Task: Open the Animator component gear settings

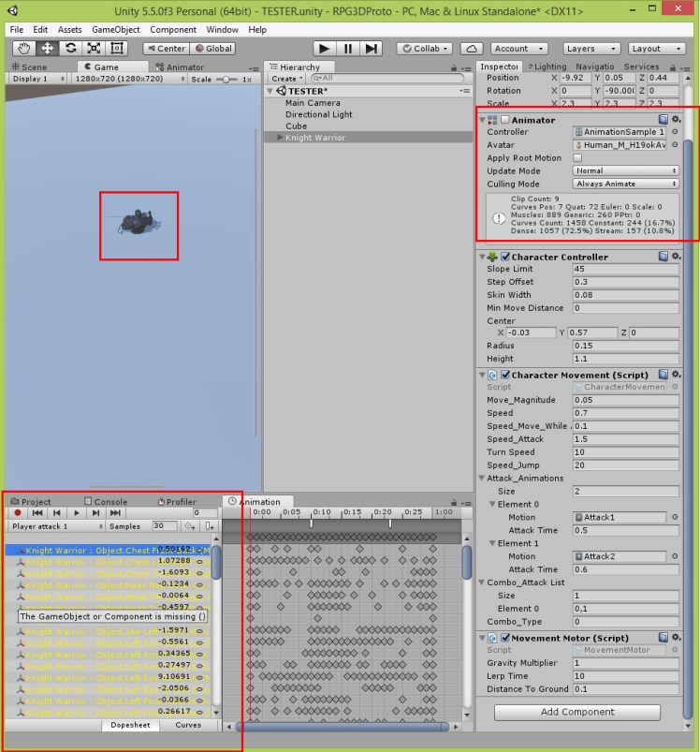Action: tap(677, 120)
